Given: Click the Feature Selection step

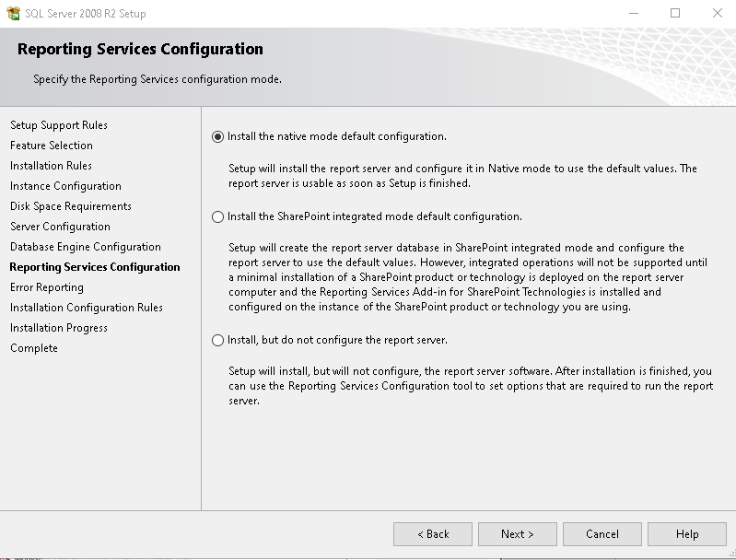Looking at the screenshot, I should coord(52,146).
